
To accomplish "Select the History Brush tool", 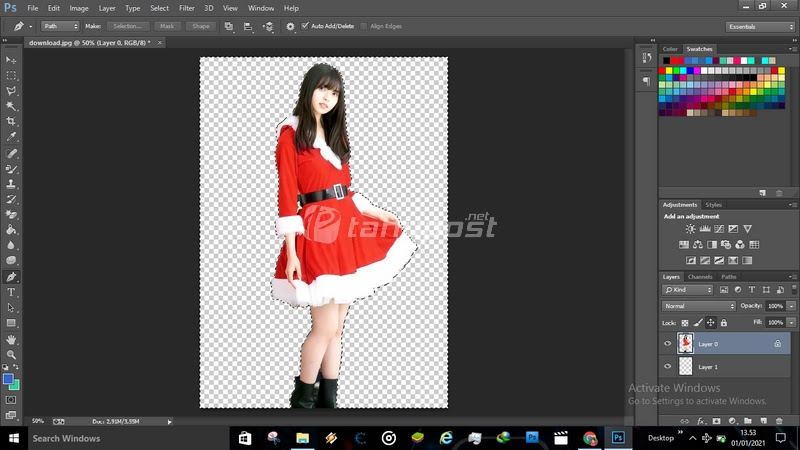I will (11, 199).
